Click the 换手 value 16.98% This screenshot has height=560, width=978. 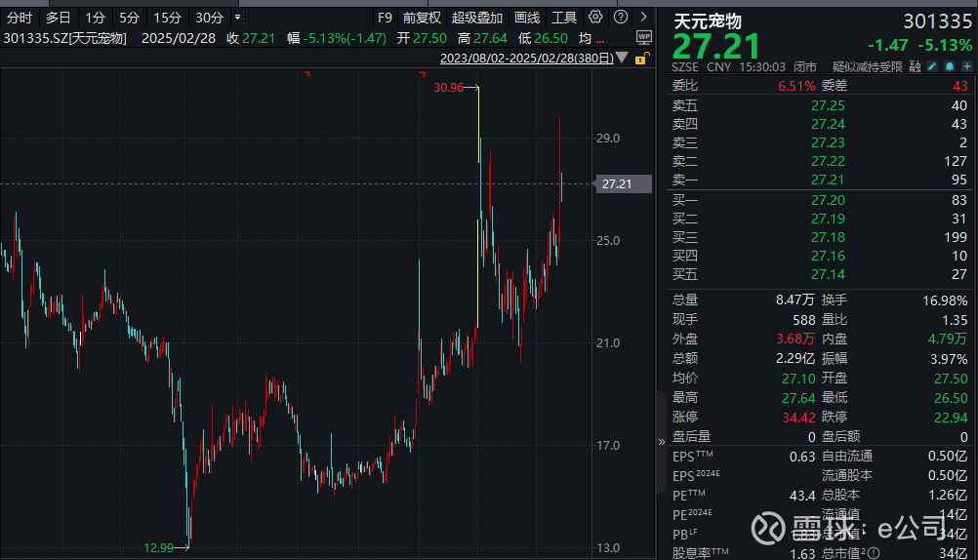tap(945, 300)
